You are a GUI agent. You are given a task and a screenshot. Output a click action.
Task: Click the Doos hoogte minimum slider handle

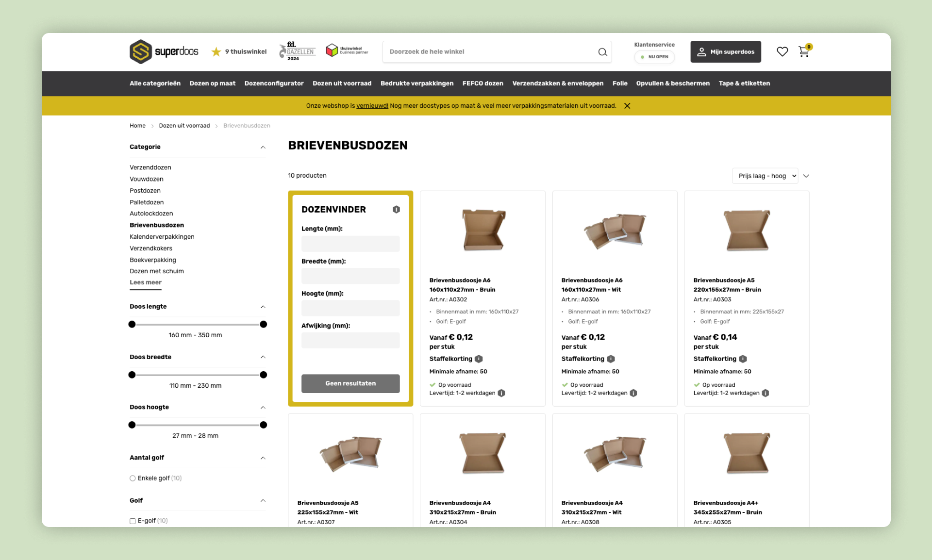click(x=132, y=425)
